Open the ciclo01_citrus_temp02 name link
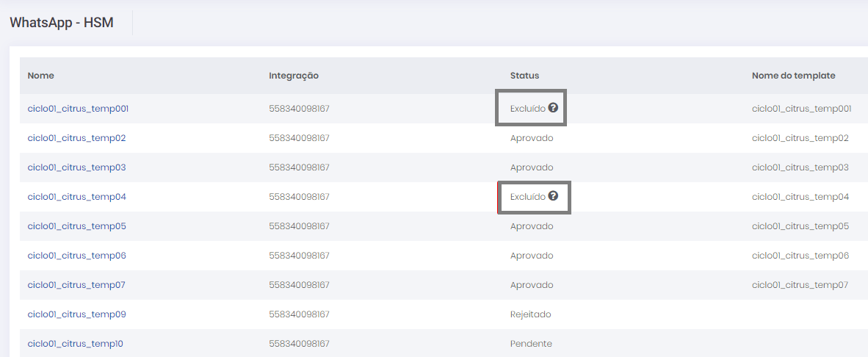This screenshot has width=868, height=357. (x=76, y=138)
